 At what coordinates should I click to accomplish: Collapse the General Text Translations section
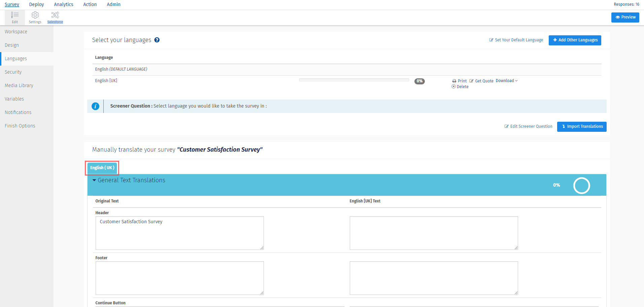pyautogui.click(x=94, y=180)
